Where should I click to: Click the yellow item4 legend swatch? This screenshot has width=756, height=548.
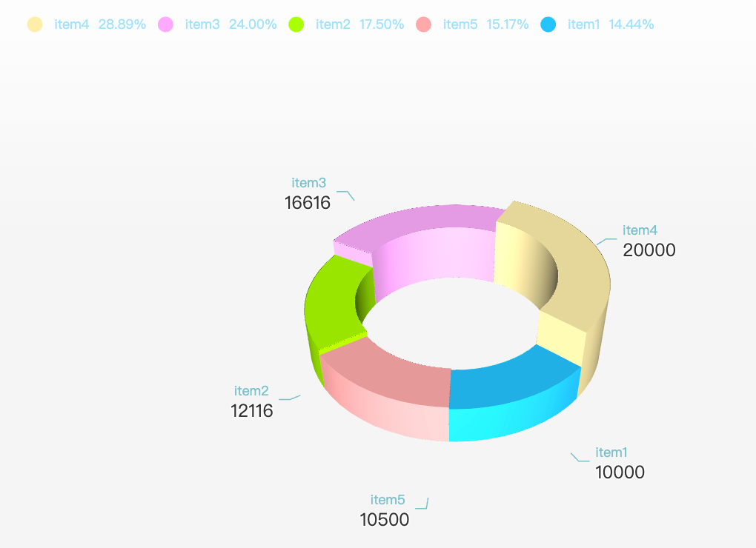pos(35,24)
